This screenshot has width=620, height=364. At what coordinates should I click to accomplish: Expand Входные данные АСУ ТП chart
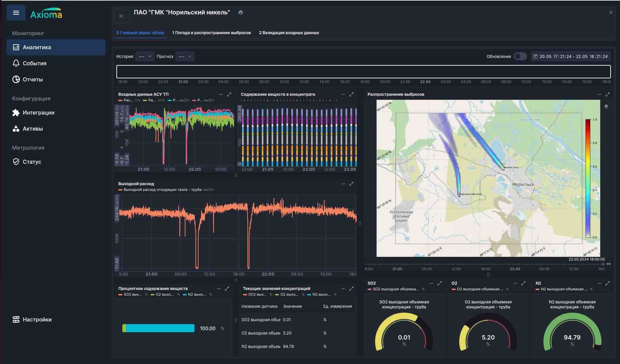pos(229,94)
